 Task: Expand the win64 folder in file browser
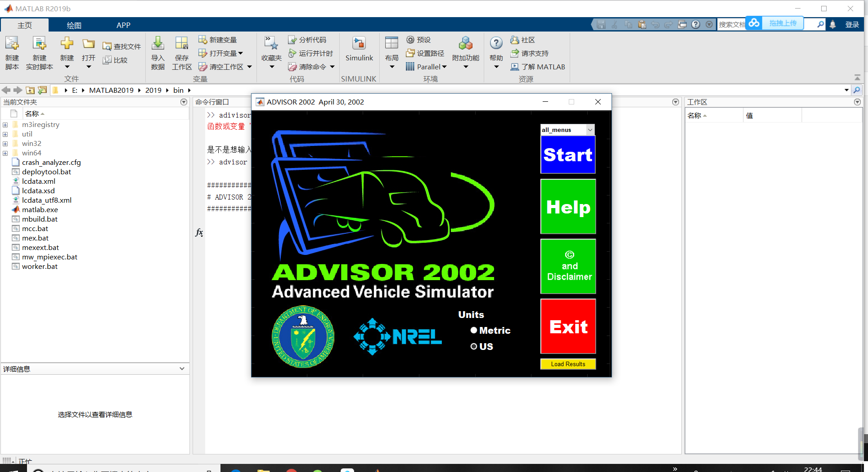5,153
